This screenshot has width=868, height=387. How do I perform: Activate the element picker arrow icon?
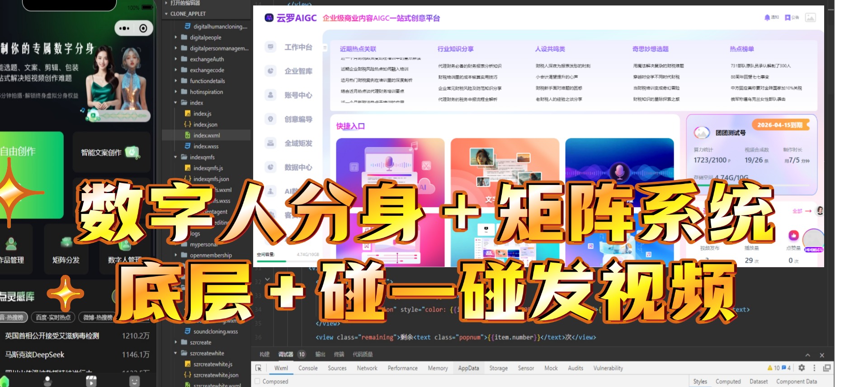coord(259,368)
